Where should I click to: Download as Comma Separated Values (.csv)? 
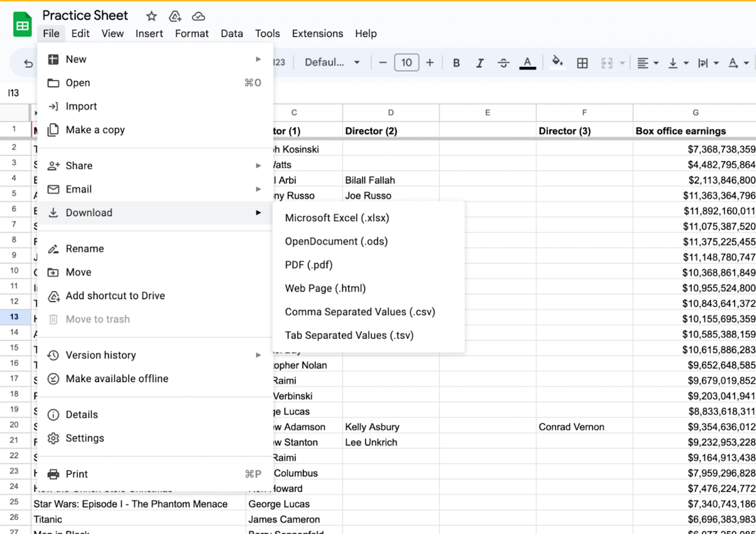pos(368,312)
